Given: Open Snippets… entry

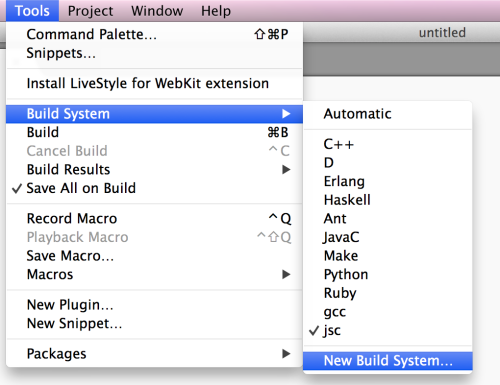Looking at the screenshot, I should [x=154, y=53].
